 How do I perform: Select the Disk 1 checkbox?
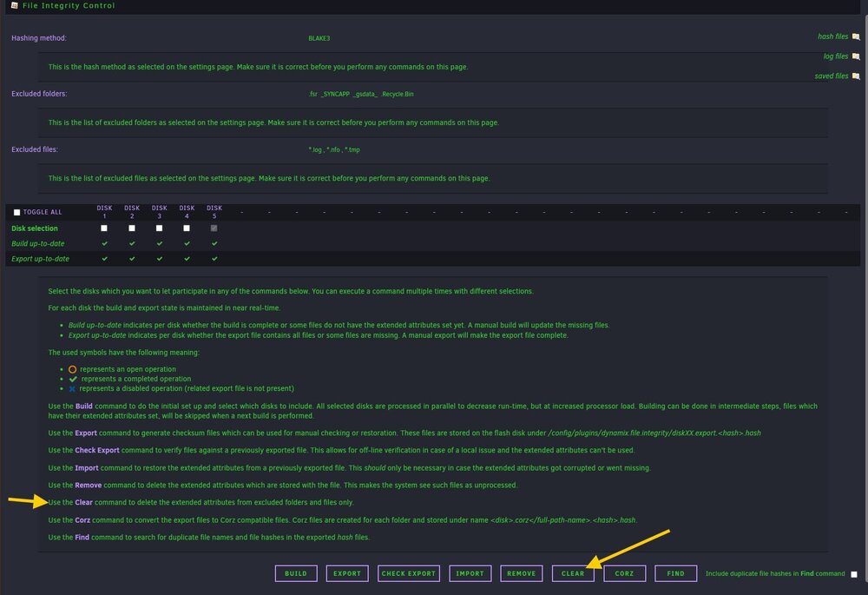[x=104, y=228]
